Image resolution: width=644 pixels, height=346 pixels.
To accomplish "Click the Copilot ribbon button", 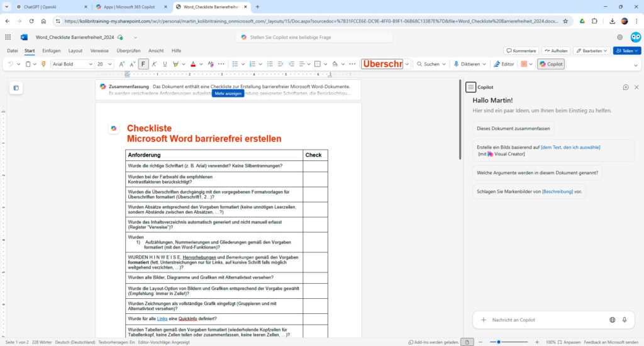I will tap(551, 64).
